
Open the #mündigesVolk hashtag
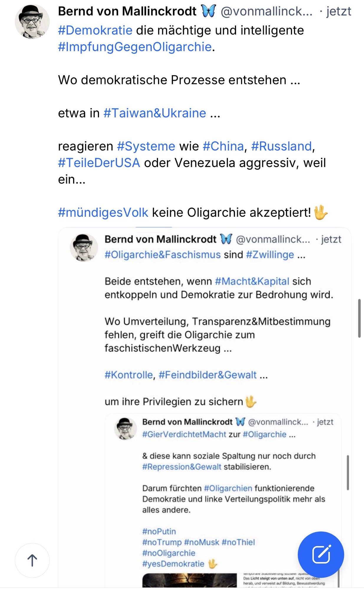(103, 212)
